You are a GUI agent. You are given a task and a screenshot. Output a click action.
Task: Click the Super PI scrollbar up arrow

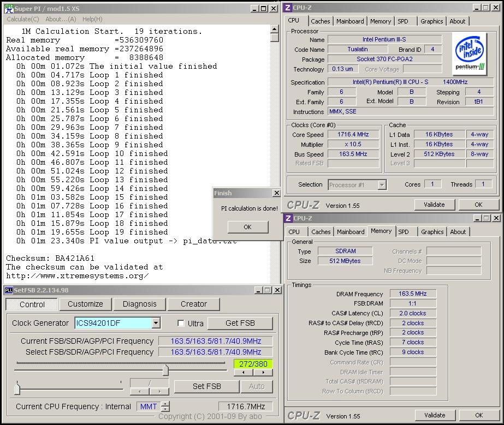click(274, 29)
